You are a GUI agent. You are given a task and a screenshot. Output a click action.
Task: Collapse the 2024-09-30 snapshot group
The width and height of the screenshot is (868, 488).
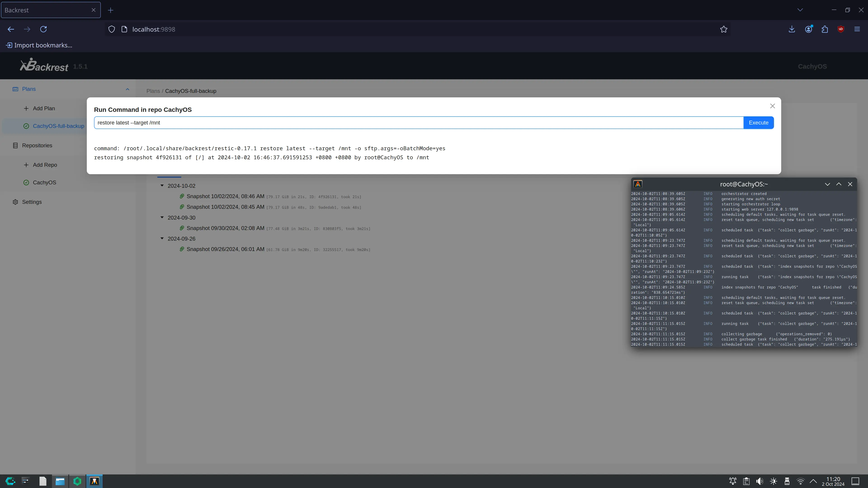162,218
